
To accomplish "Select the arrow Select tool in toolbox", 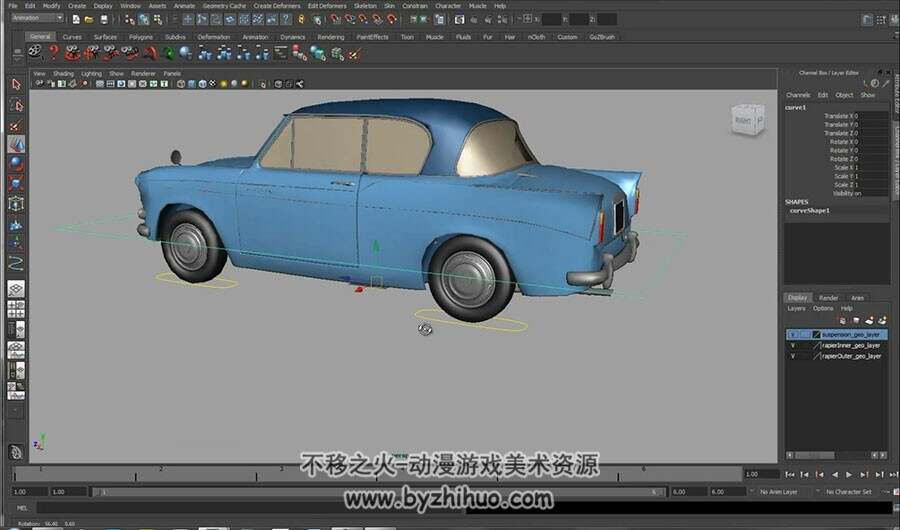I will point(16,84).
